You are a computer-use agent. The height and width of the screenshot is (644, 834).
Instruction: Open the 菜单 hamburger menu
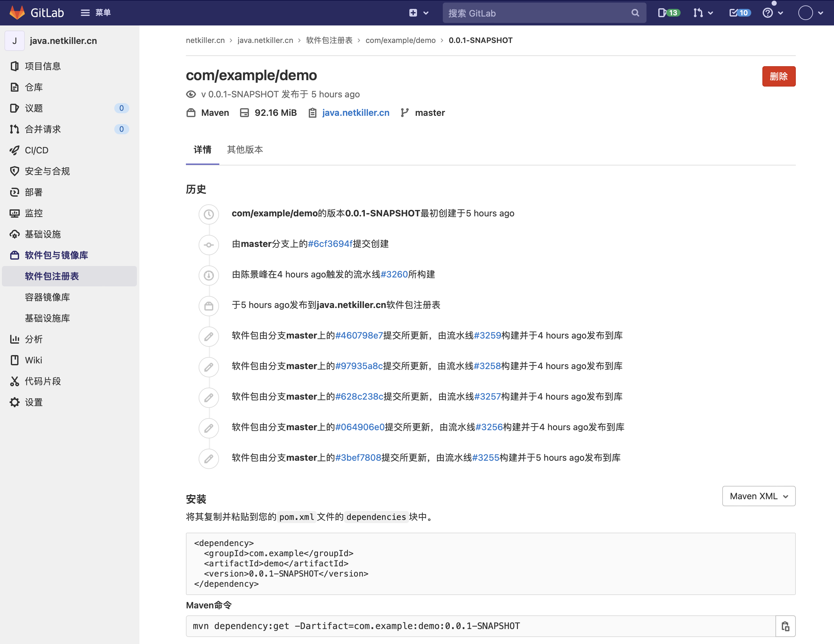point(95,13)
